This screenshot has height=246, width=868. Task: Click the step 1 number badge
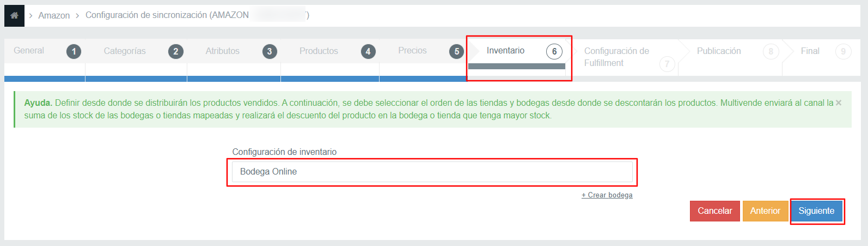click(74, 52)
